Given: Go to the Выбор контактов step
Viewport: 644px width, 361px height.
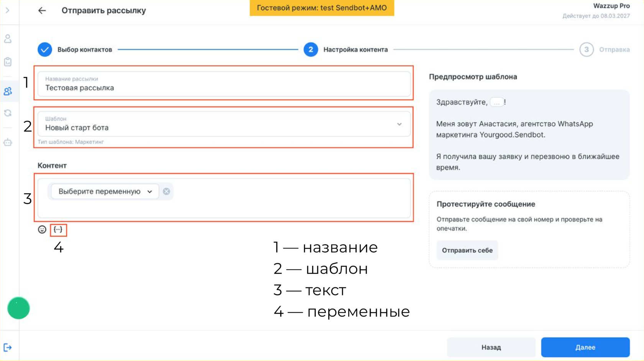Looking at the screenshot, I should (85, 49).
